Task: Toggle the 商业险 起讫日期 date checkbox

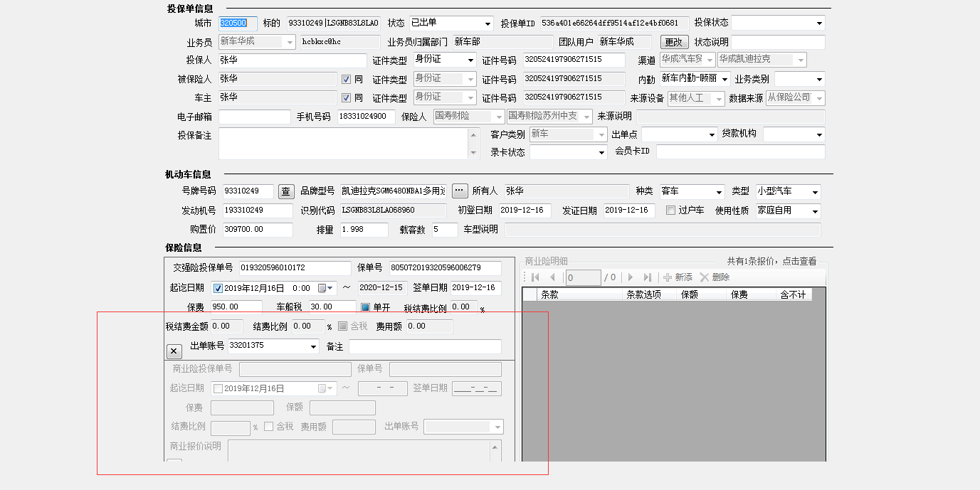Action: pyautogui.click(x=218, y=388)
